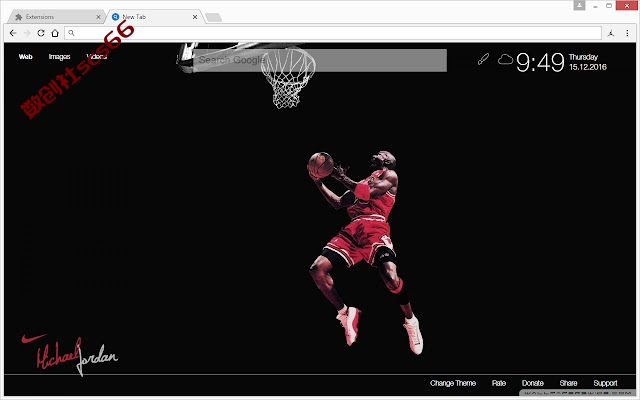Minimize the Chrome window
Screen dimensions: 640x400
pos(596,6)
